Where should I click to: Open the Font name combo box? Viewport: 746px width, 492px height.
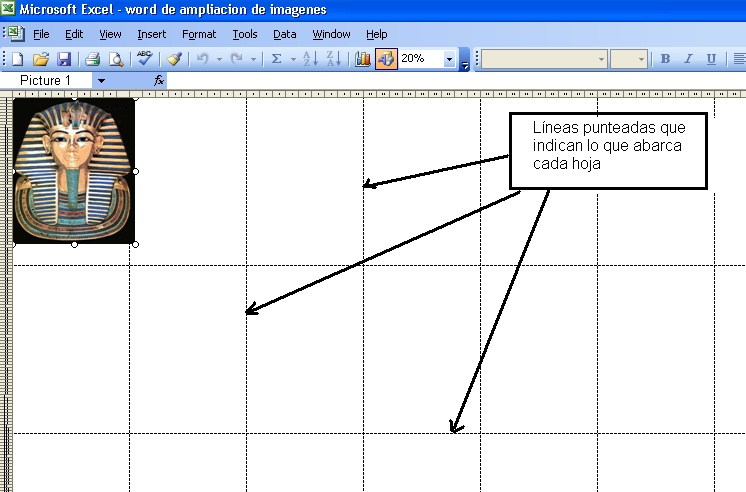tap(544, 59)
